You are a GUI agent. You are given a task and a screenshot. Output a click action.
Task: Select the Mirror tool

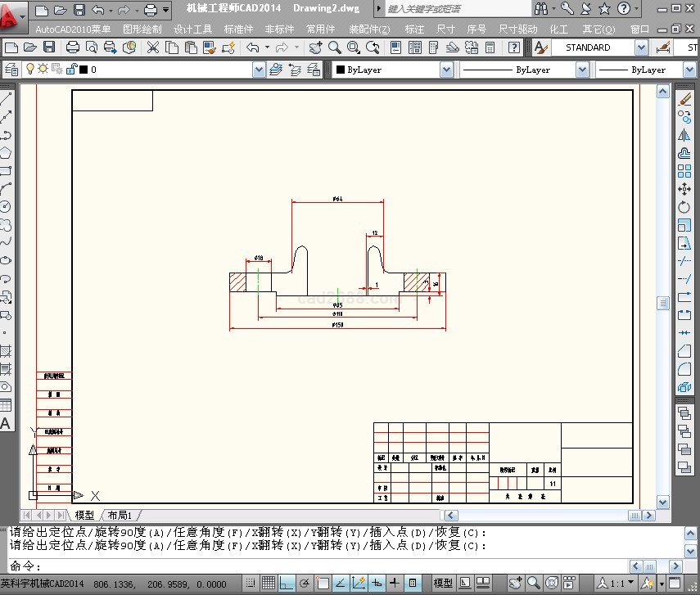684,135
